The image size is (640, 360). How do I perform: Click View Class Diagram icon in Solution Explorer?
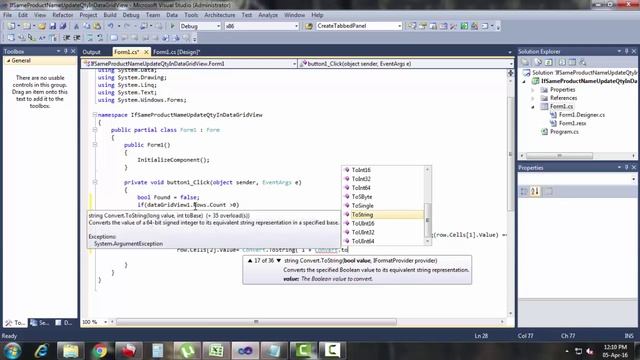point(582,62)
